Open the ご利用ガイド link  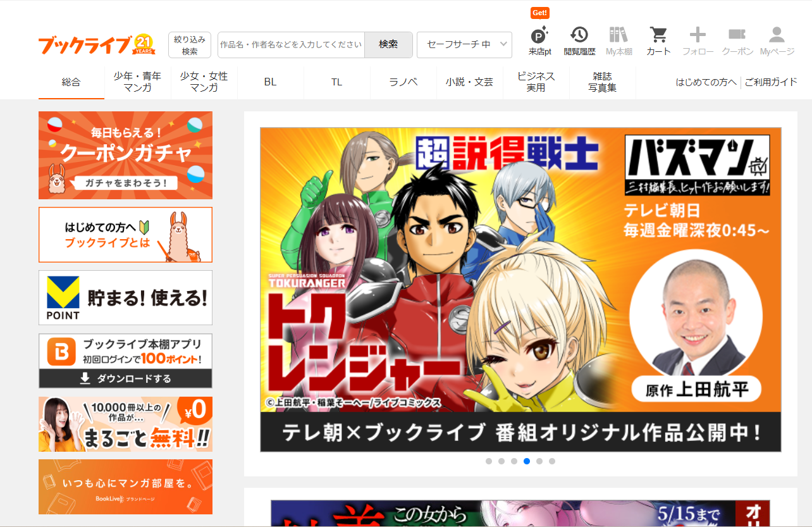[x=771, y=82]
